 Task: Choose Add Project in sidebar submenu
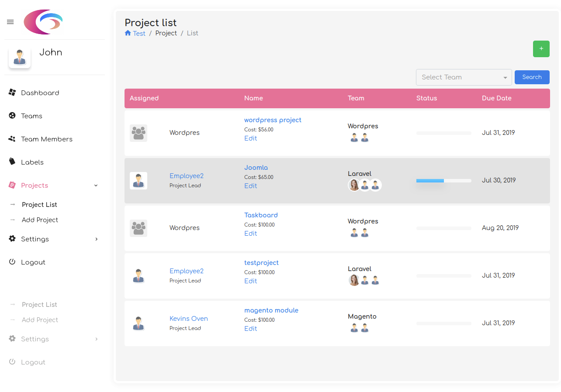(x=40, y=220)
